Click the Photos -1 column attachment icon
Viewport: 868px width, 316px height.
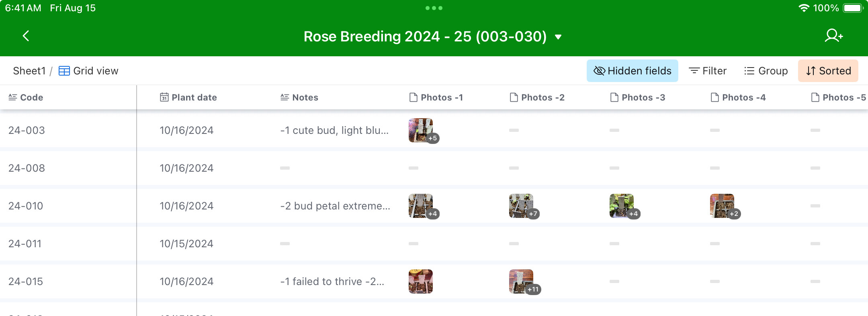tap(413, 97)
